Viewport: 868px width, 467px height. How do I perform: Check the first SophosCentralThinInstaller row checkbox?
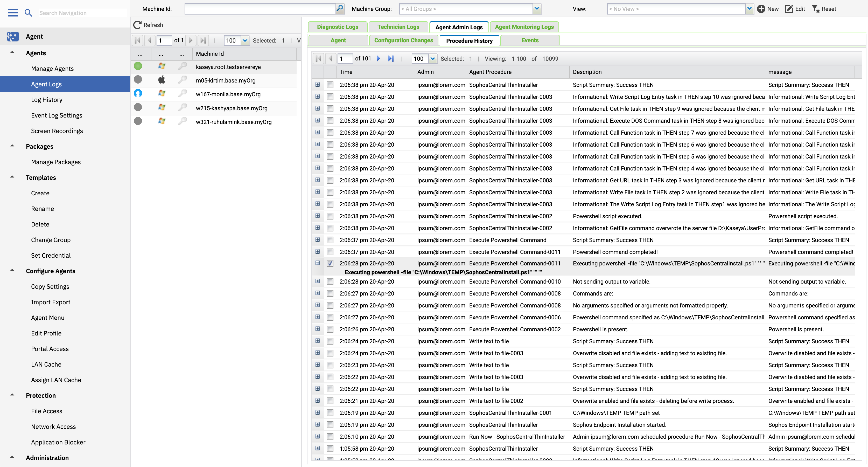tap(330, 85)
